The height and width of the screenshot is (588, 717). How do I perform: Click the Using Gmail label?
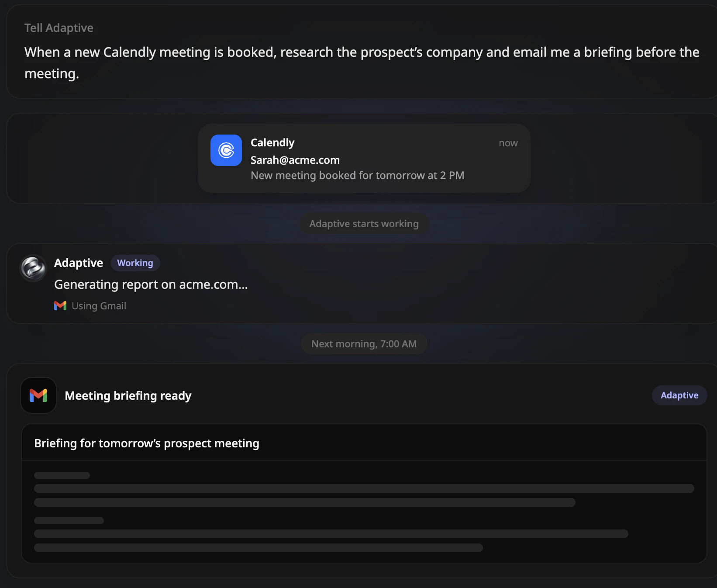click(x=99, y=306)
